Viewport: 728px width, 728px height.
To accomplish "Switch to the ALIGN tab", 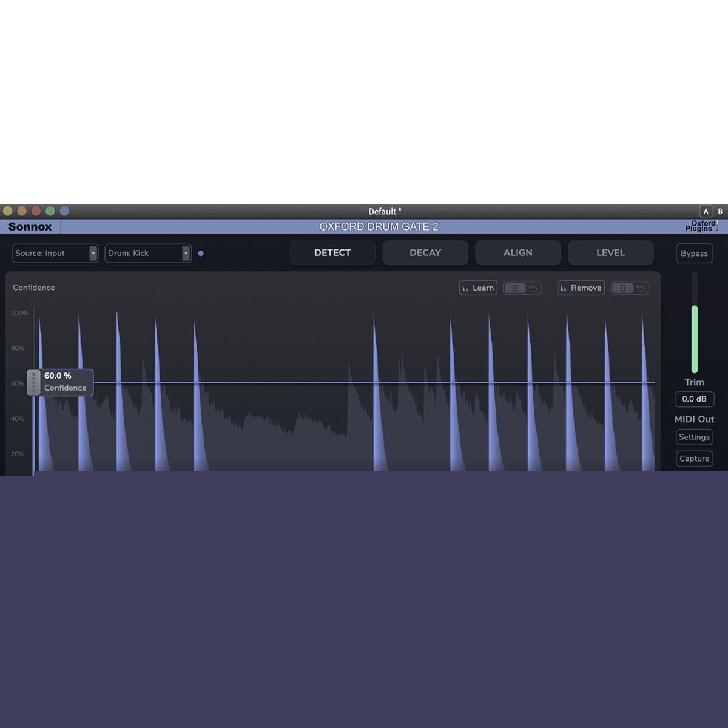I will click(517, 253).
